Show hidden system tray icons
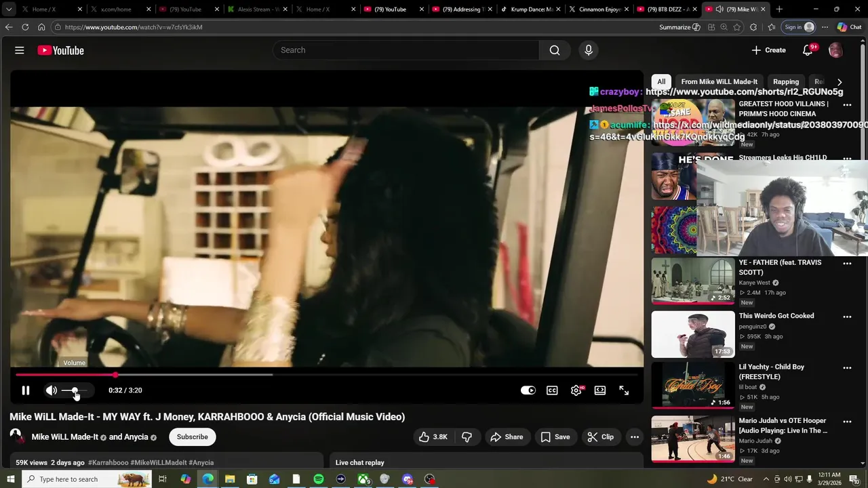Viewport: 868px width, 488px height. pos(767,479)
